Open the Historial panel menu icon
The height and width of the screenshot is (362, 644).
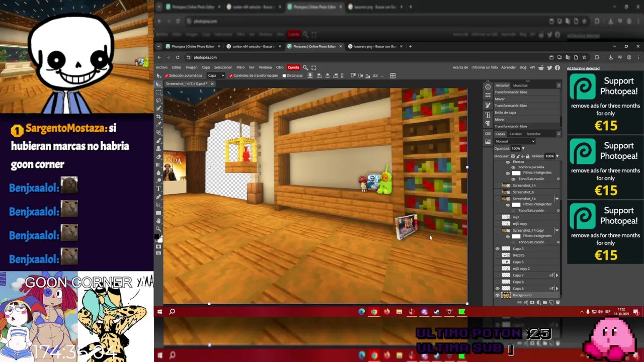(558, 85)
